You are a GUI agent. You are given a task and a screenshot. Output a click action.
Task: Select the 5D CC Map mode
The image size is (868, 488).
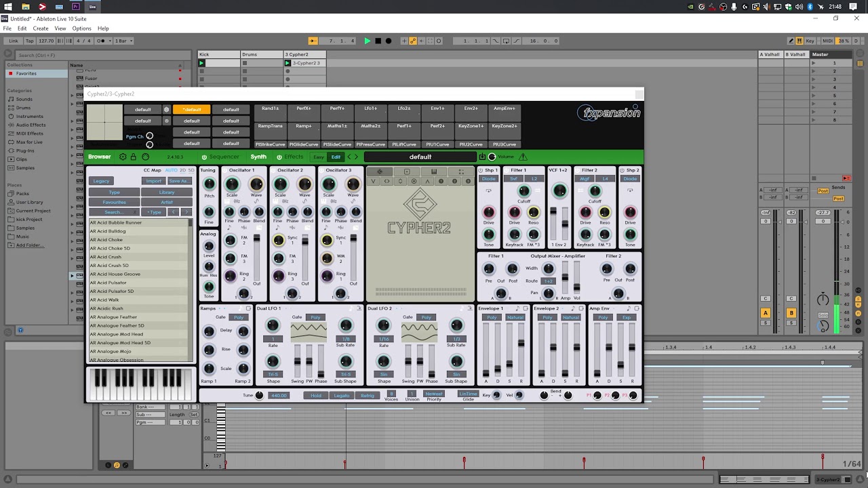point(191,170)
